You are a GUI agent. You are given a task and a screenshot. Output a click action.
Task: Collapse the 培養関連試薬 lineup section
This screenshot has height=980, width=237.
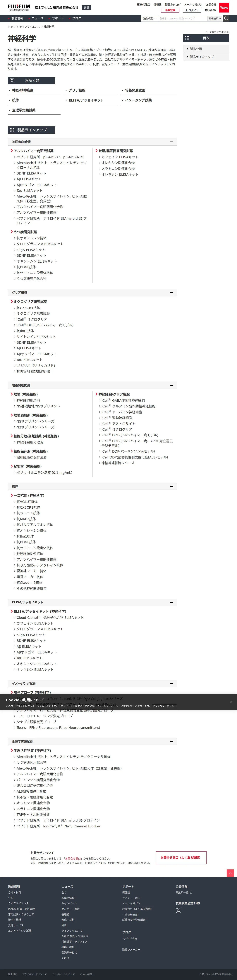[171, 385]
